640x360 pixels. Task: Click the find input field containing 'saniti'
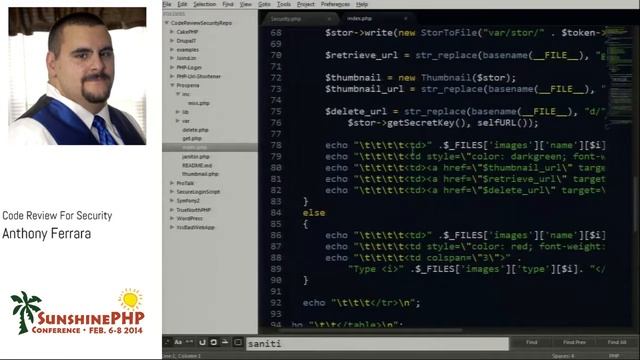378,344
